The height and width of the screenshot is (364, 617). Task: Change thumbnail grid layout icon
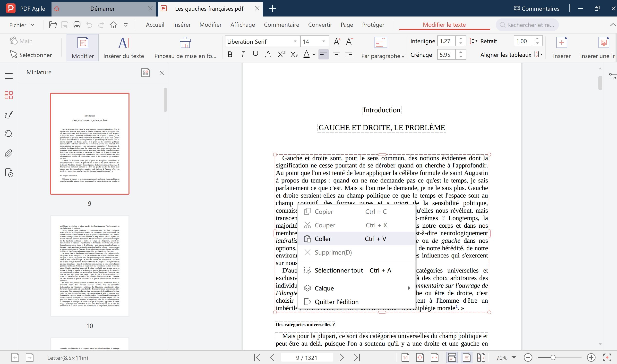coord(145,73)
